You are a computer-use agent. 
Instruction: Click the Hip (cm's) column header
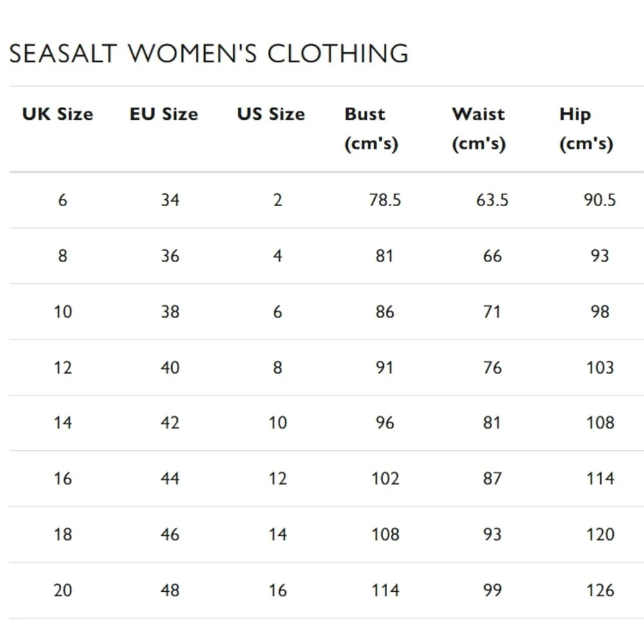pos(587,129)
